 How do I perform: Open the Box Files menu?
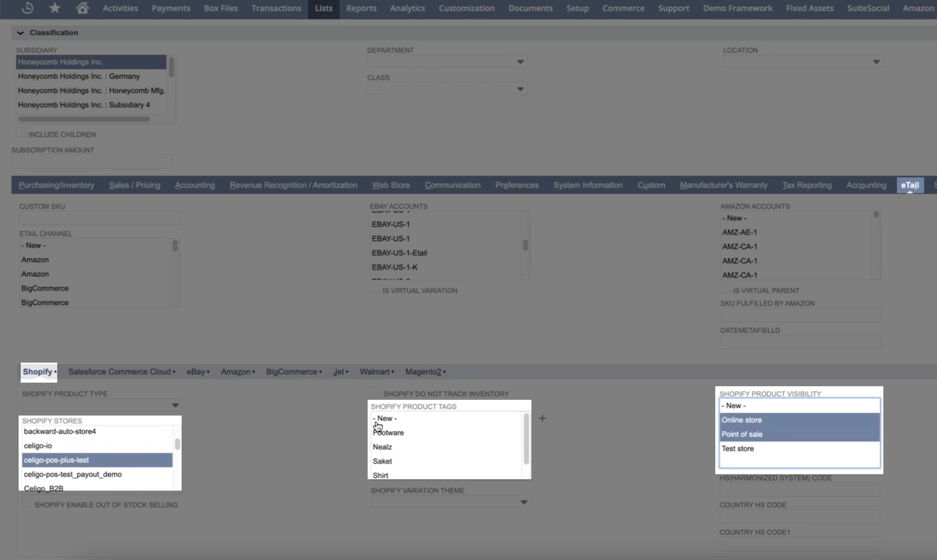pos(221,8)
